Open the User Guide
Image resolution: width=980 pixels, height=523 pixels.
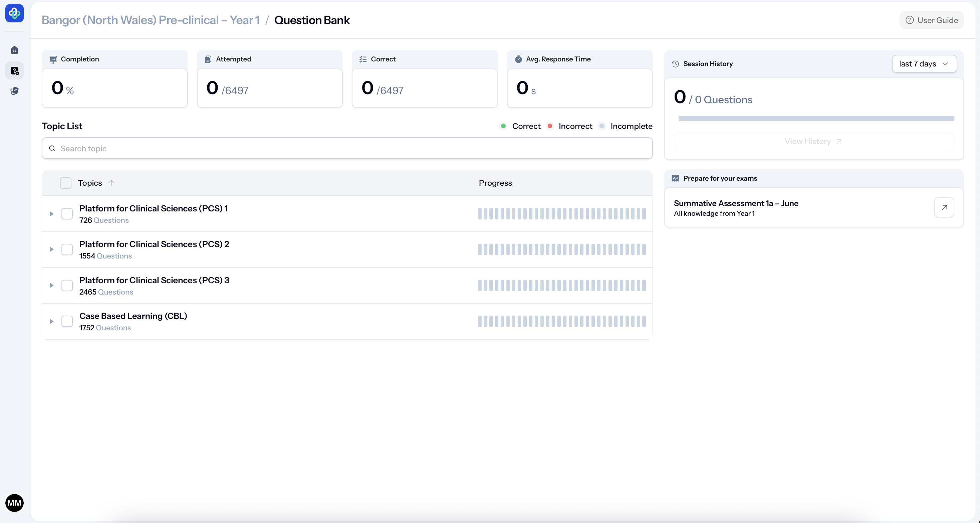pos(931,20)
